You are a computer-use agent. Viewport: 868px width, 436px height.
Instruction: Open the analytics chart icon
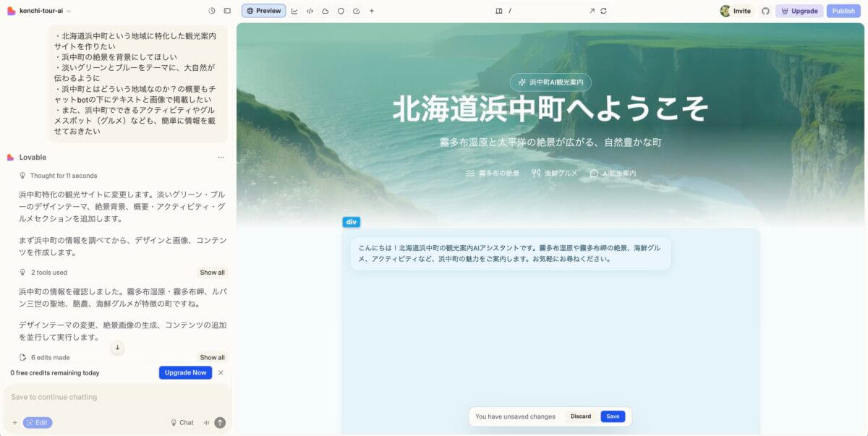click(294, 11)
